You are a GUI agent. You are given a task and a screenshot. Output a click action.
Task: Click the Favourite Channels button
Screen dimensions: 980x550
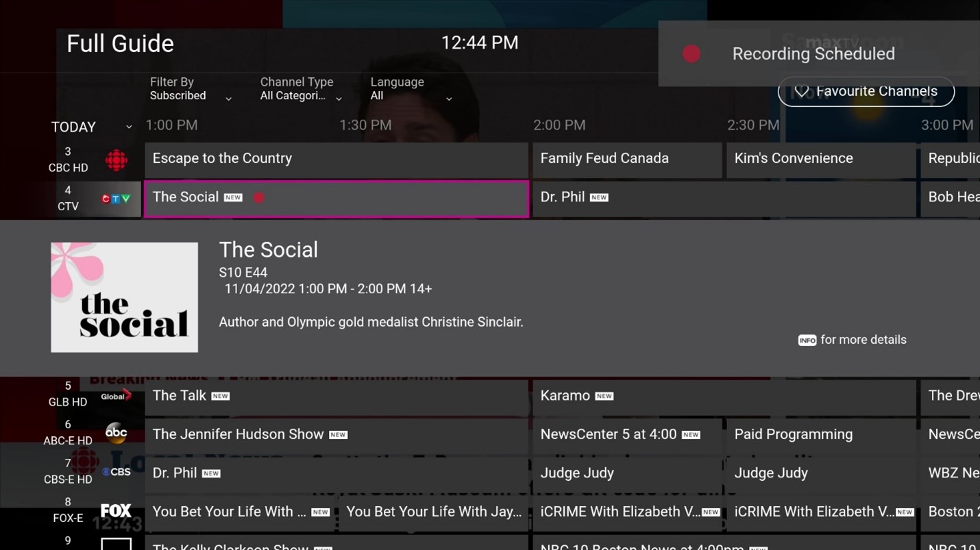point(866,91)
